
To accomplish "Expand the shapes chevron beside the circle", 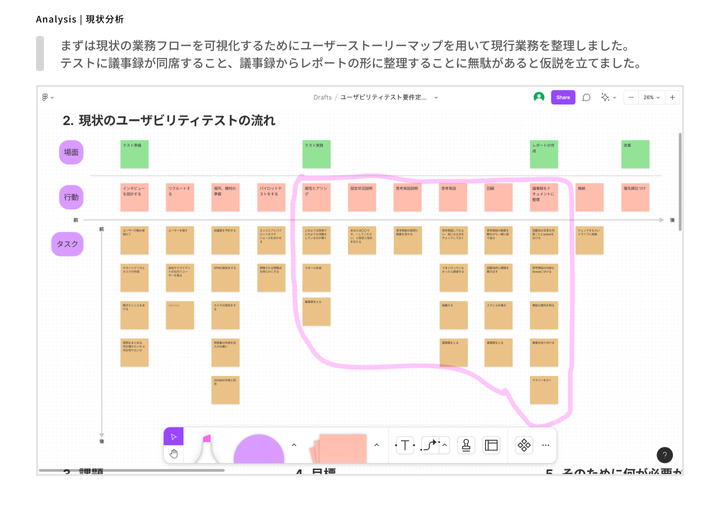I will 294,445.
